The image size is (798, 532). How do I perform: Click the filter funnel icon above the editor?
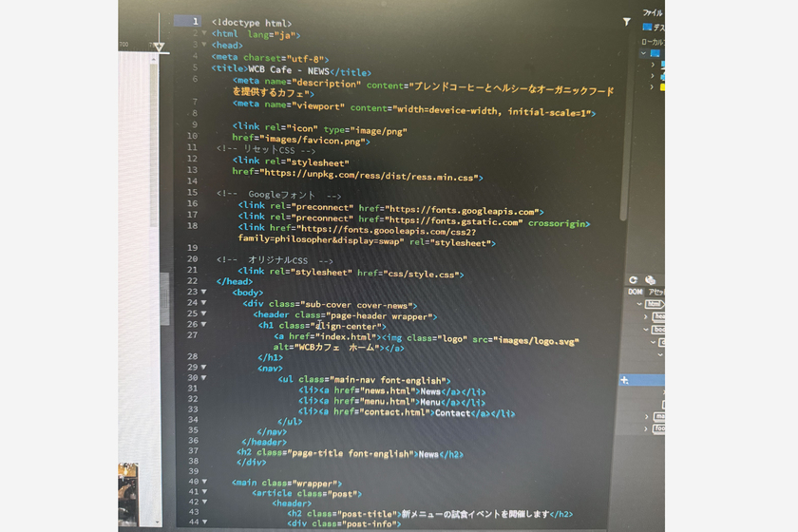tap(626, 21)
